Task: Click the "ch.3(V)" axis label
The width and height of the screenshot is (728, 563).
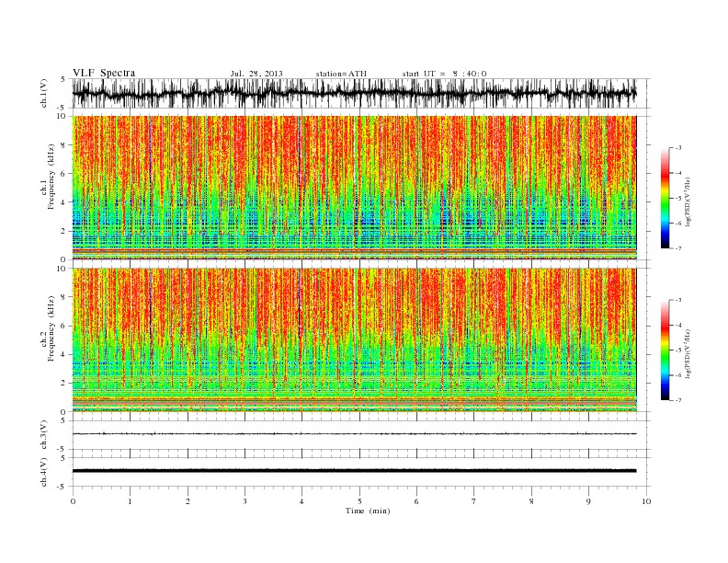Action: click(44, 435)
